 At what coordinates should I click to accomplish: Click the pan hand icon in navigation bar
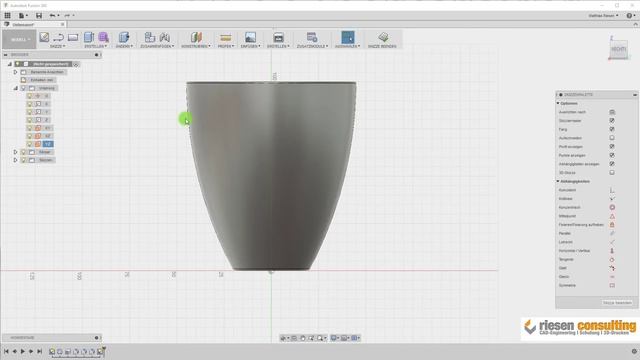302,338
